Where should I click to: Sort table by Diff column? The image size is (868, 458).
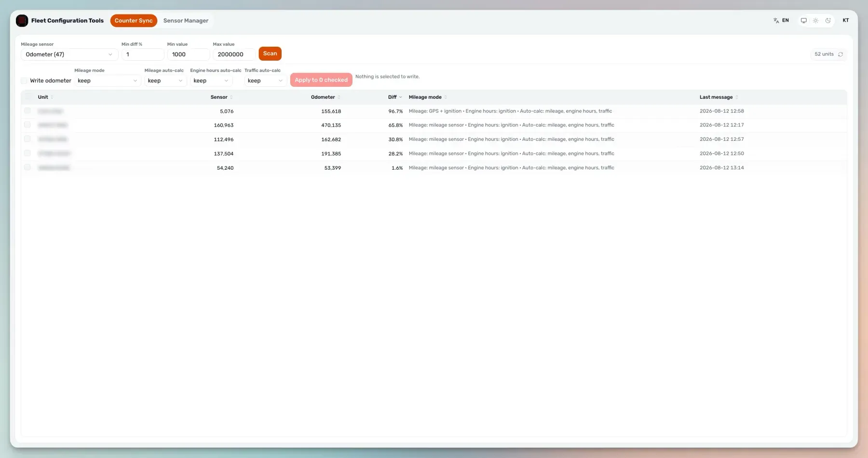[x=395, y=97]
